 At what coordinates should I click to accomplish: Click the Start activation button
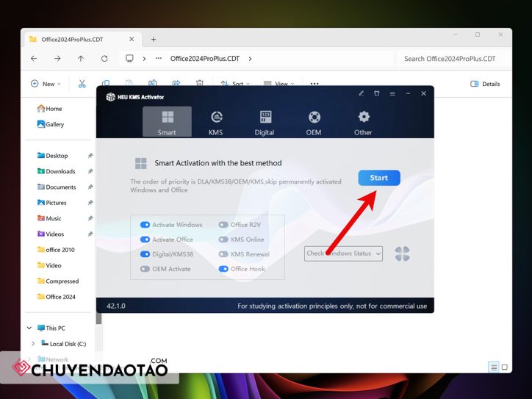tap(379, 178)
